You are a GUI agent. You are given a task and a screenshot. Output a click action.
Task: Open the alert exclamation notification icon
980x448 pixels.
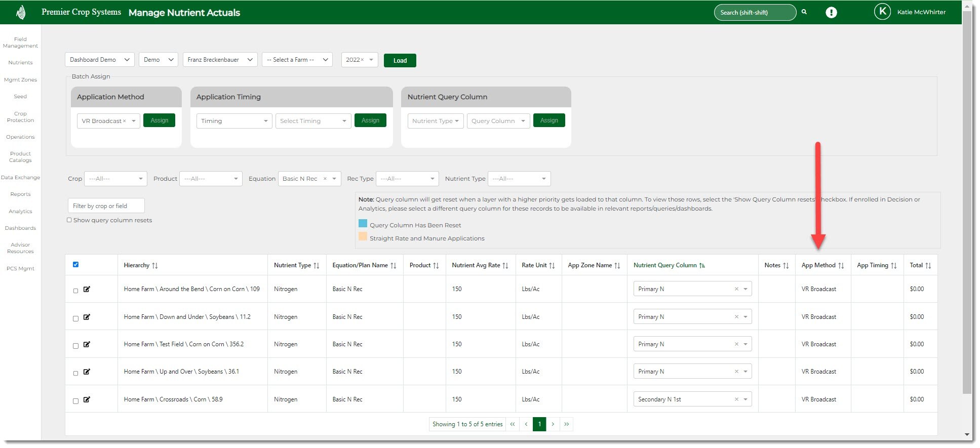coord(831,13)
